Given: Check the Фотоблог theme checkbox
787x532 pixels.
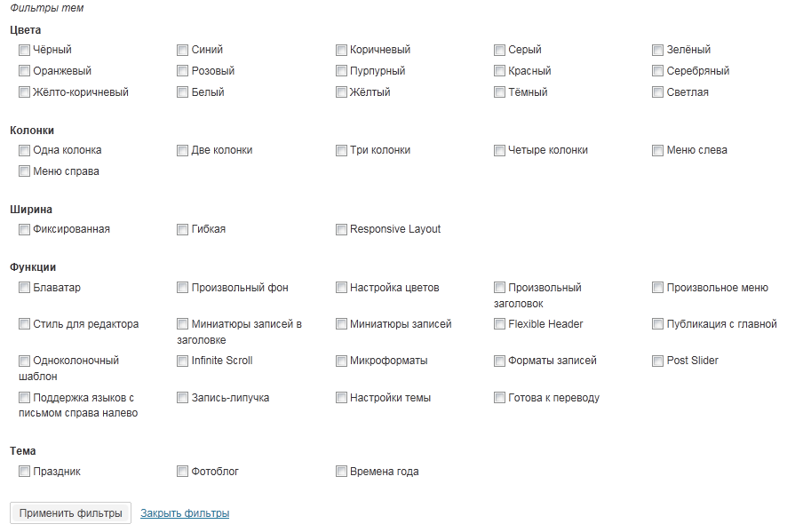Looking at the screenshot, I should pos(183,472).
